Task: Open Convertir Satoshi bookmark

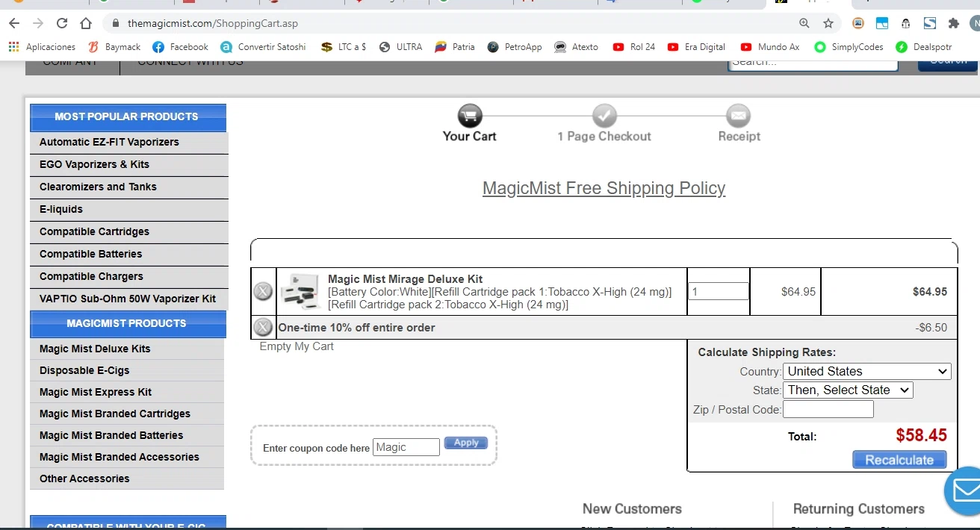Action: (x=263, y=46)
